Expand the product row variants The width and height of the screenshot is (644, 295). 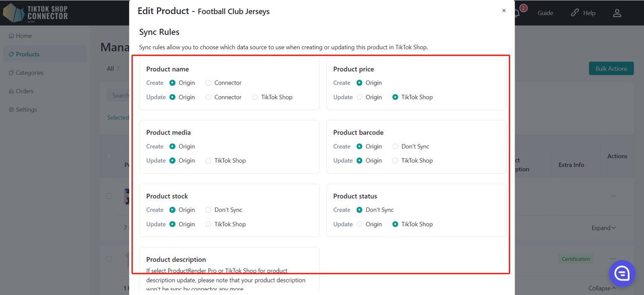tap(604, 228)
